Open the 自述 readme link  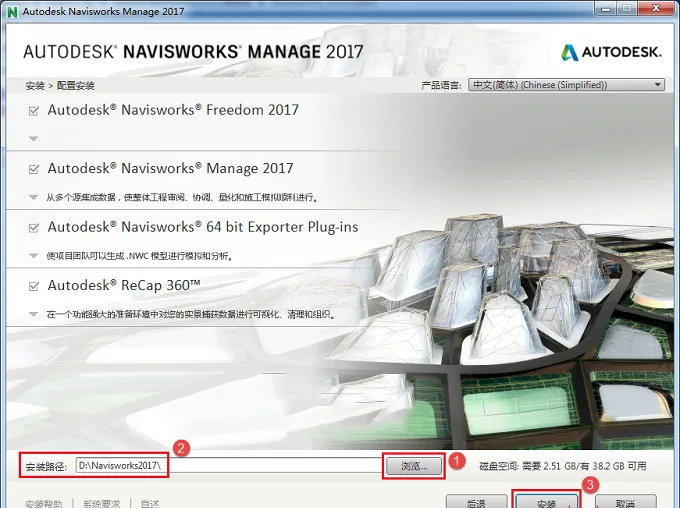[x=150, y=504]
